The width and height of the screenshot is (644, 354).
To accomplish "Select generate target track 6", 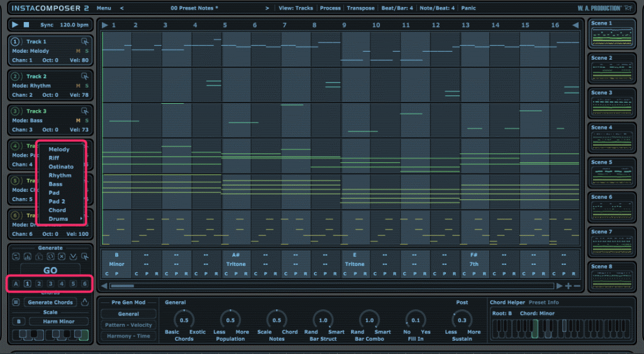I will coord(85,284).
